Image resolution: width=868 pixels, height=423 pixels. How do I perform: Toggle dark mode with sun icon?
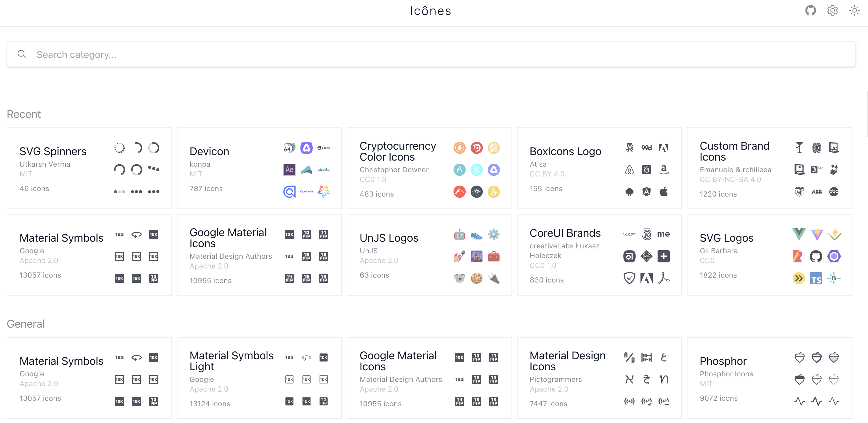pos(854,10)
